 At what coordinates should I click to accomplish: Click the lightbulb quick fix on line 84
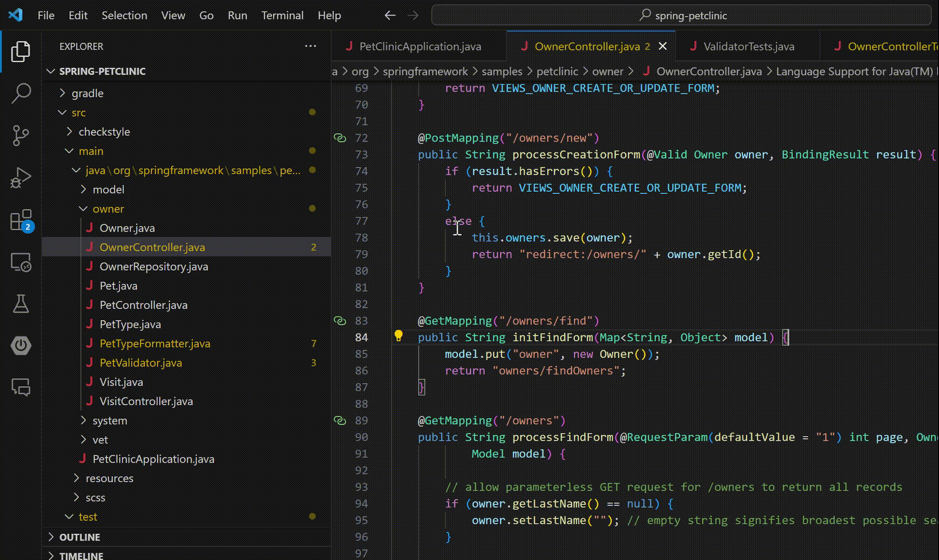point(398,337)
